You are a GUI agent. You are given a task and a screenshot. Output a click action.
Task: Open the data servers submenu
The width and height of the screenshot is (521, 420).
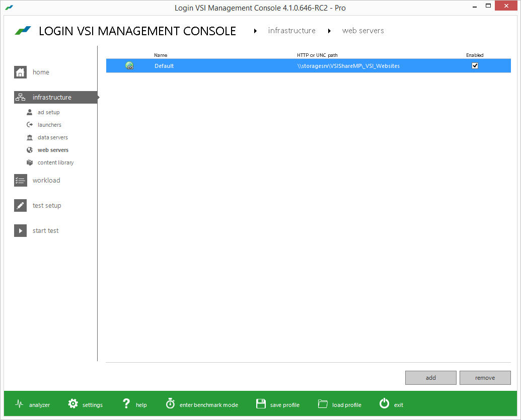(x=52, y=137)
